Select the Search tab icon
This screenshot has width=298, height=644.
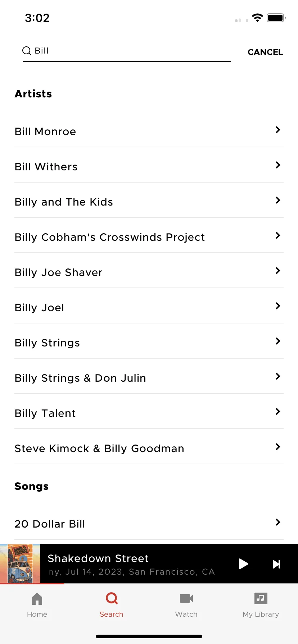point(112,598)
